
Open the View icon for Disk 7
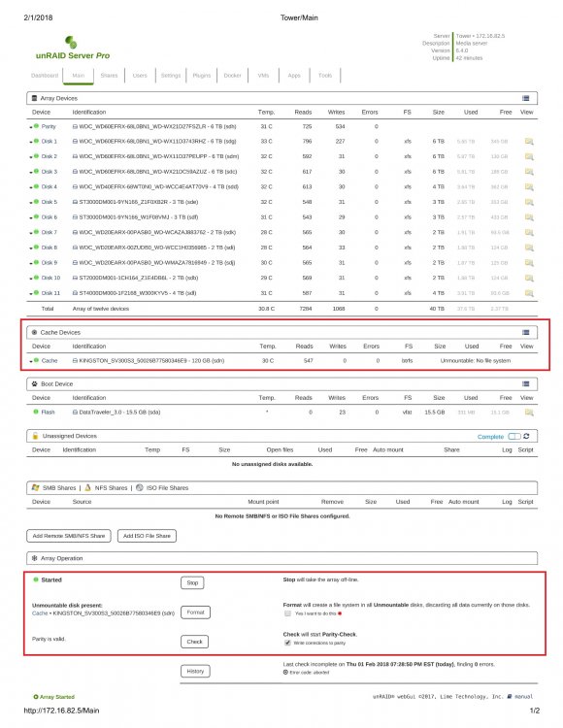[x=529, y=233]
